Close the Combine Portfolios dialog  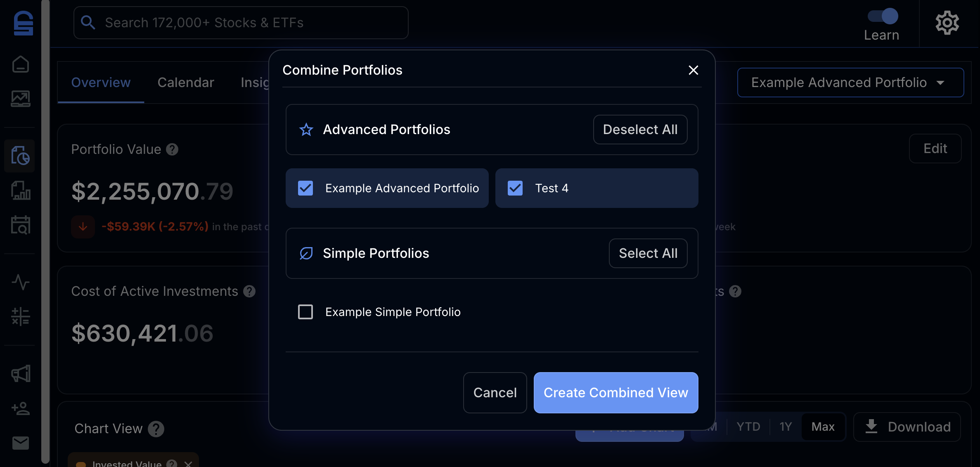[694, 70]
